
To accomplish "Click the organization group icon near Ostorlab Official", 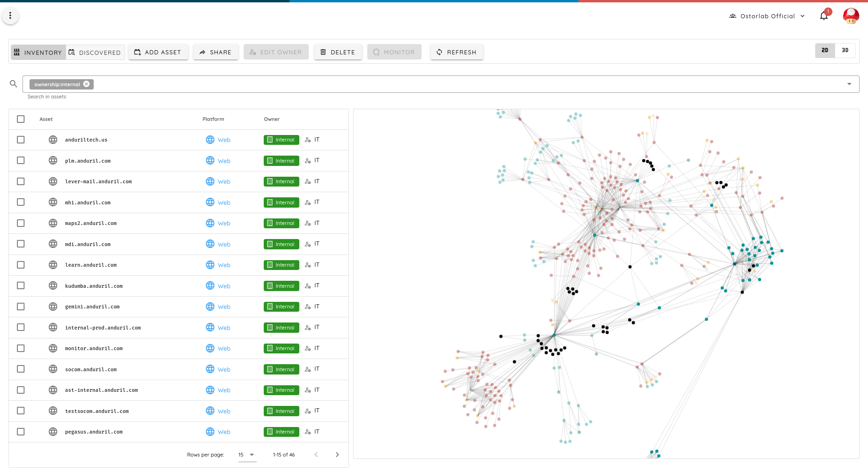I will pyautogui.click(x=733, y=16).
